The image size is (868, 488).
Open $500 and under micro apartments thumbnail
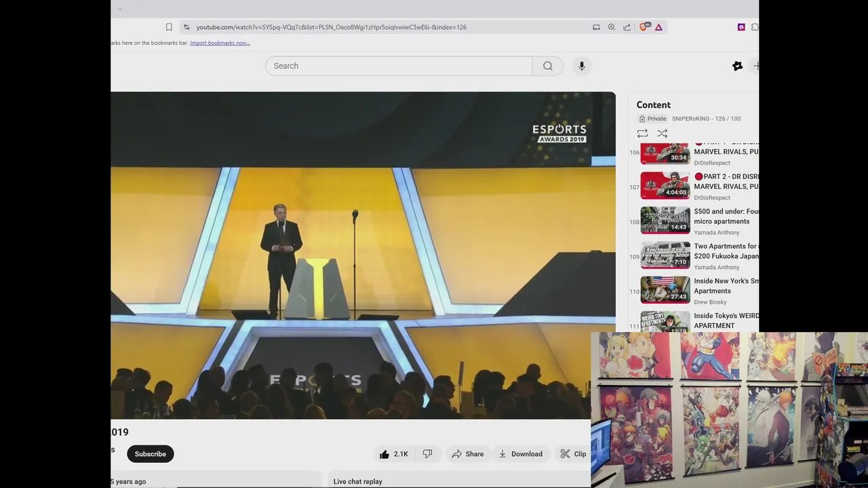tap(665, 220)
